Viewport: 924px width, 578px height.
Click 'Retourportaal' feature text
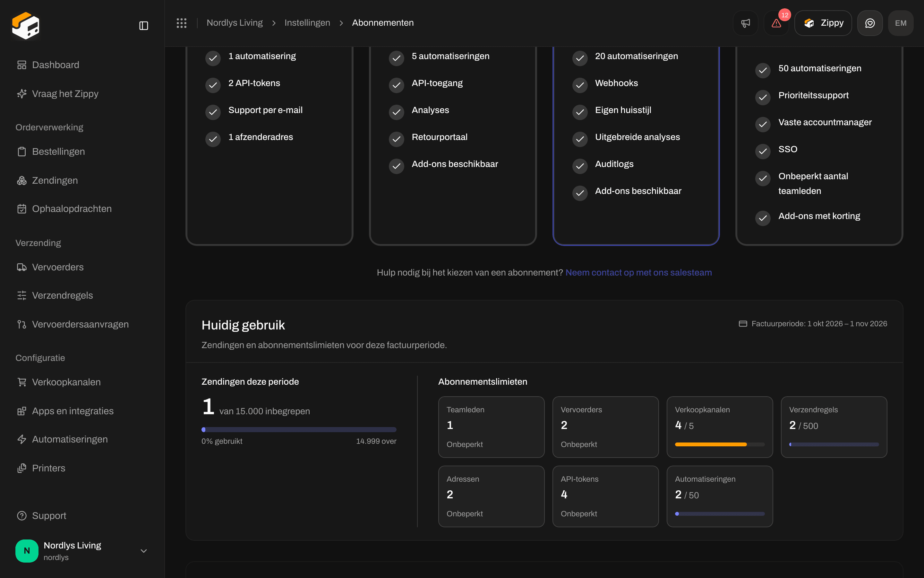440,137
